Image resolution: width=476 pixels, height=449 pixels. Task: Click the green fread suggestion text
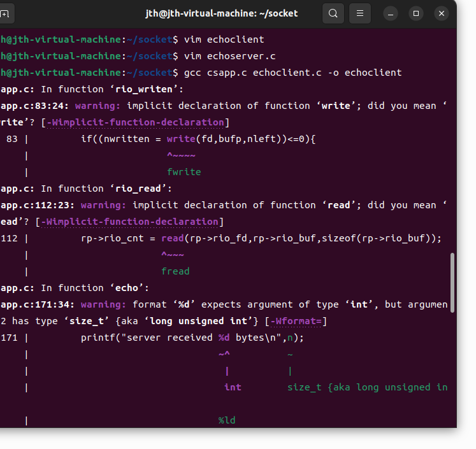[x=175, y=271]
